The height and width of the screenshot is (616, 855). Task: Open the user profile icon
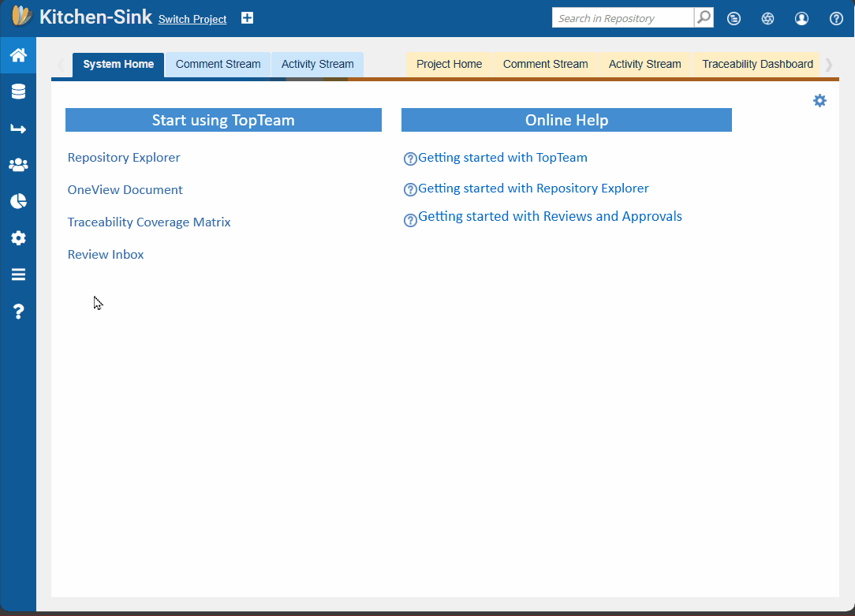point(801,18)
